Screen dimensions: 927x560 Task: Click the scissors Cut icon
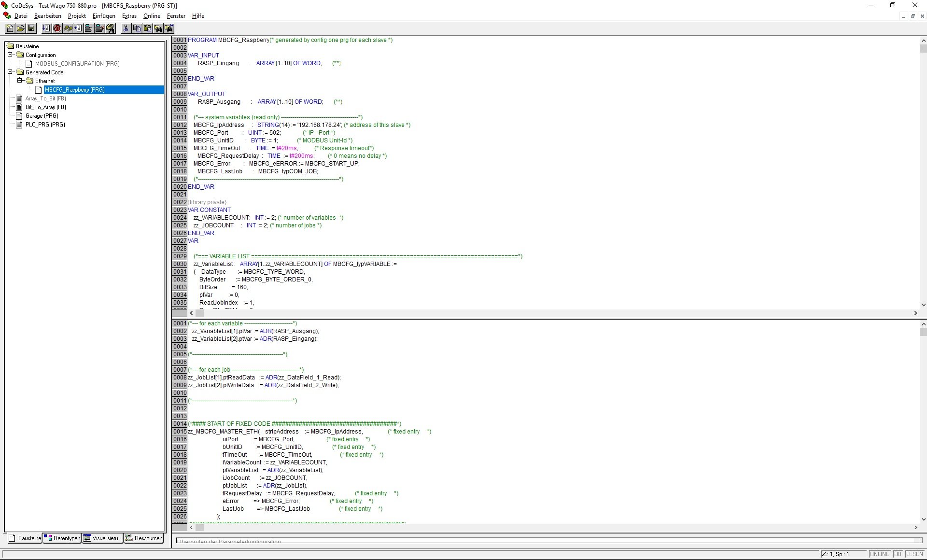click(126, 28)
